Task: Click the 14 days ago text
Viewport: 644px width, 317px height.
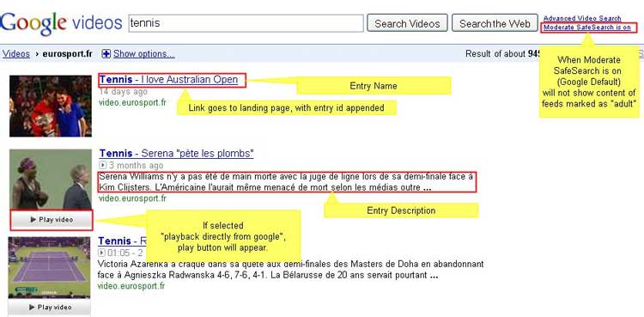Action: [x=123, y=91]
